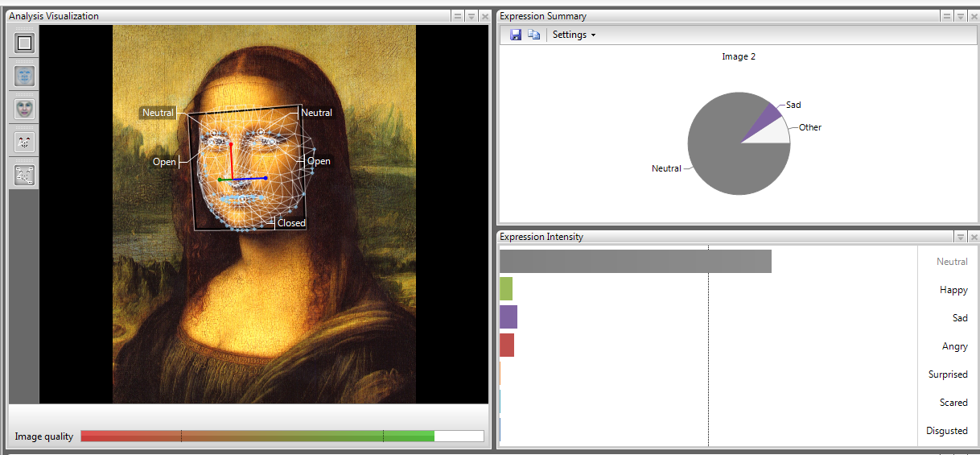Viewport: 980px width, 455px height.
Task: Select the Angry label in intensity list
Action: (x=955, y=346)
